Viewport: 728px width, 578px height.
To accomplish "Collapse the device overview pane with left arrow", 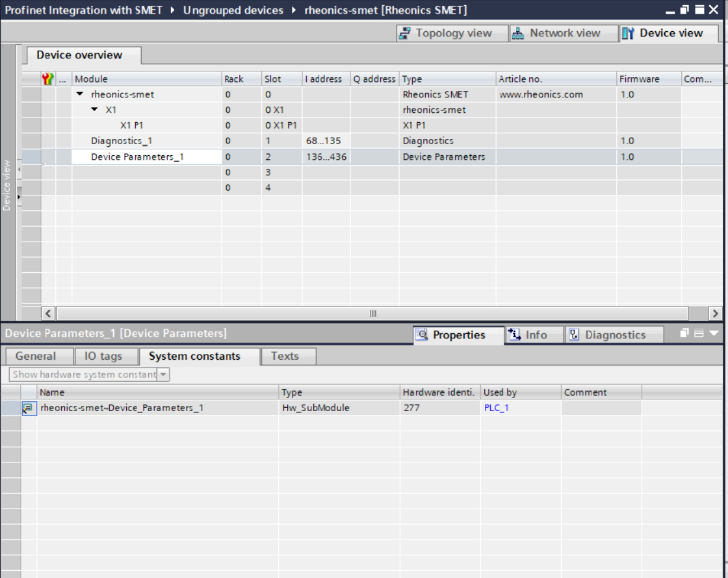I will 19,170.
